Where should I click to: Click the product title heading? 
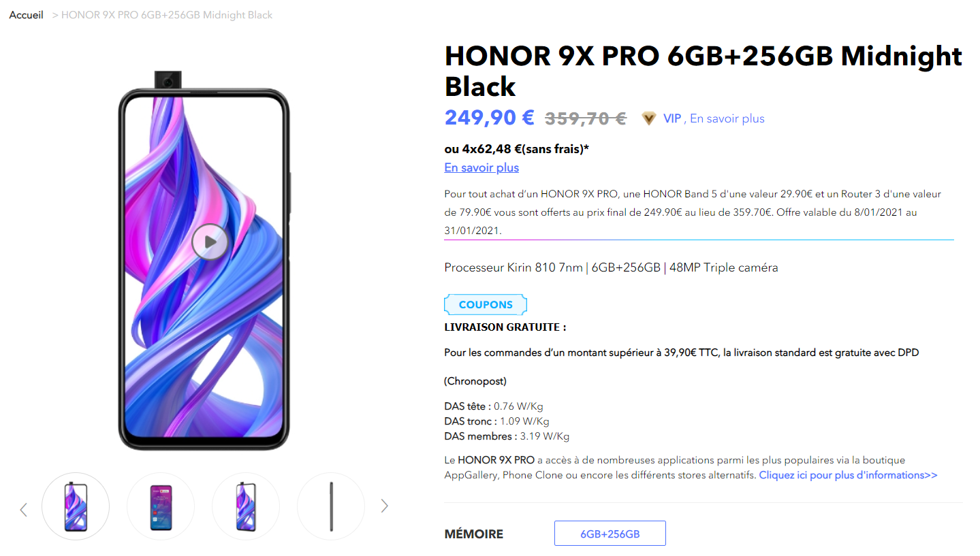tap(704, 71)
